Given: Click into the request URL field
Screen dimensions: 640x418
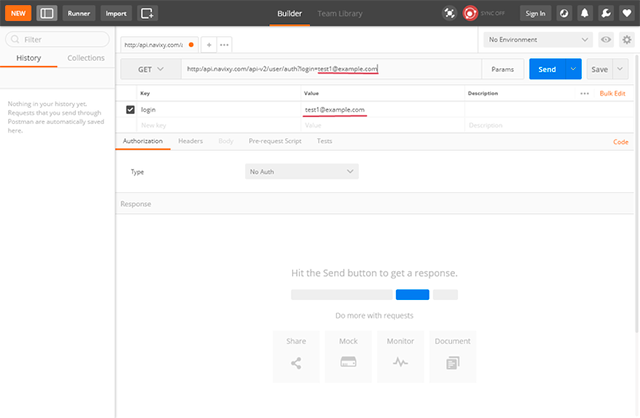Looking at the screenshot, I should pos(331,69).
